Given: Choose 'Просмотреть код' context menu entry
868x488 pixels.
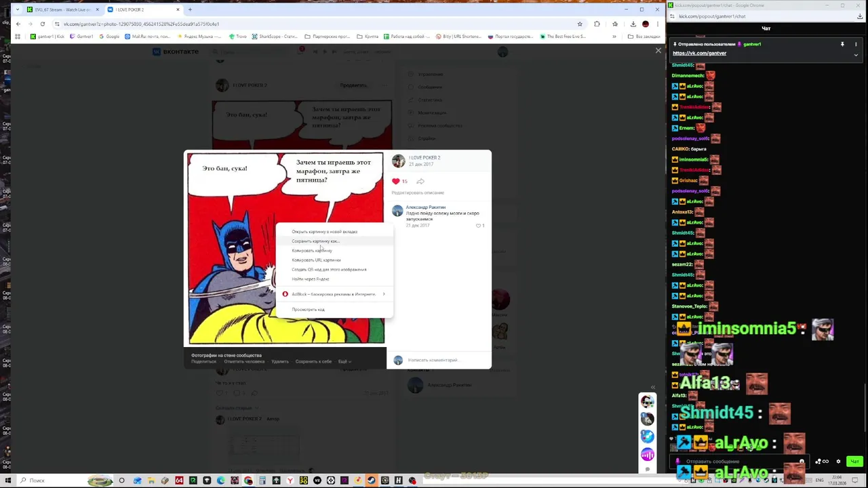Looking at the screenshot, I should [308, 310].
